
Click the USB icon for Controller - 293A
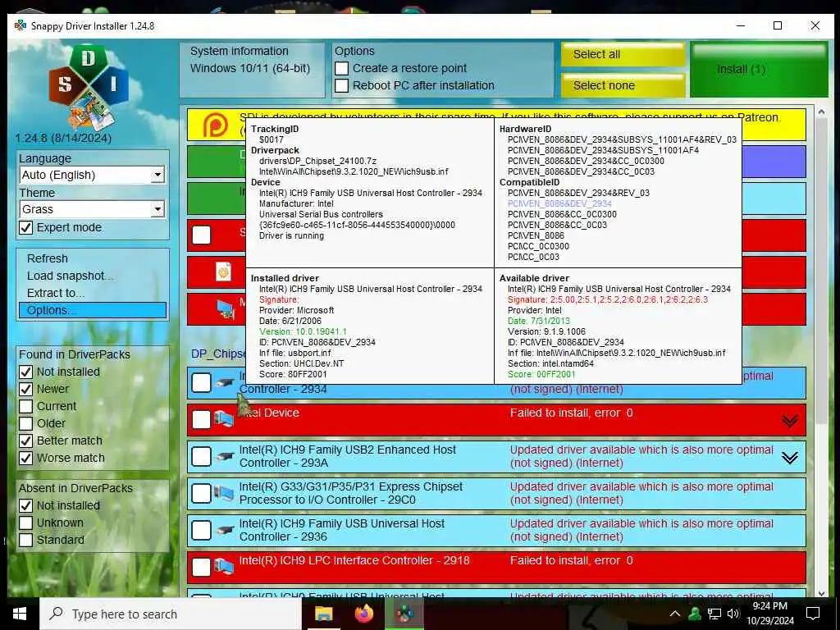click(x=225, y=457)
